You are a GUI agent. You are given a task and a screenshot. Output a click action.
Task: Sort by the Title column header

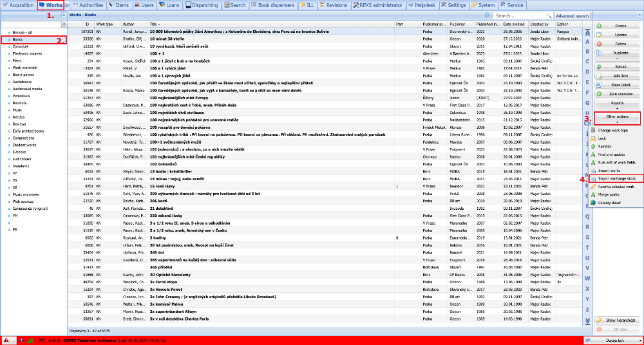tap(271, 24)
